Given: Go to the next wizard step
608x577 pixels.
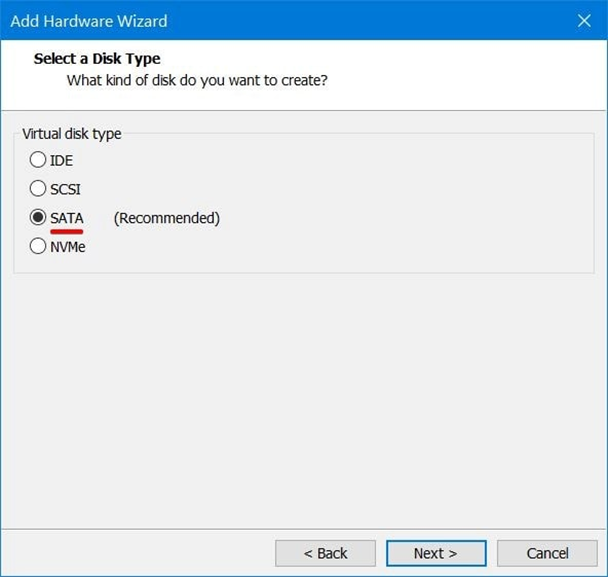Looking at the screenshot, I should (436, 553).
